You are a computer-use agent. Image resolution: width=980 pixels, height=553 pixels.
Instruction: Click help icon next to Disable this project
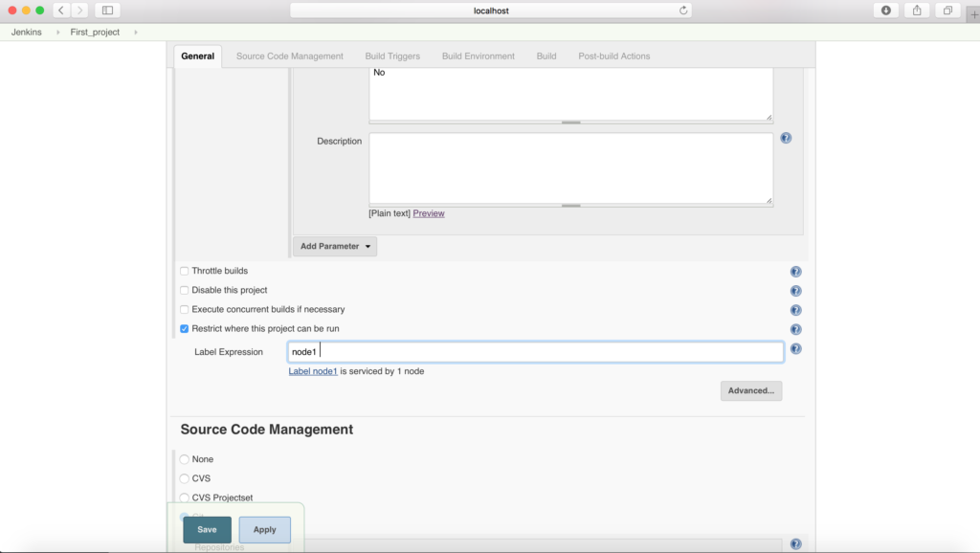coord(795,290)
